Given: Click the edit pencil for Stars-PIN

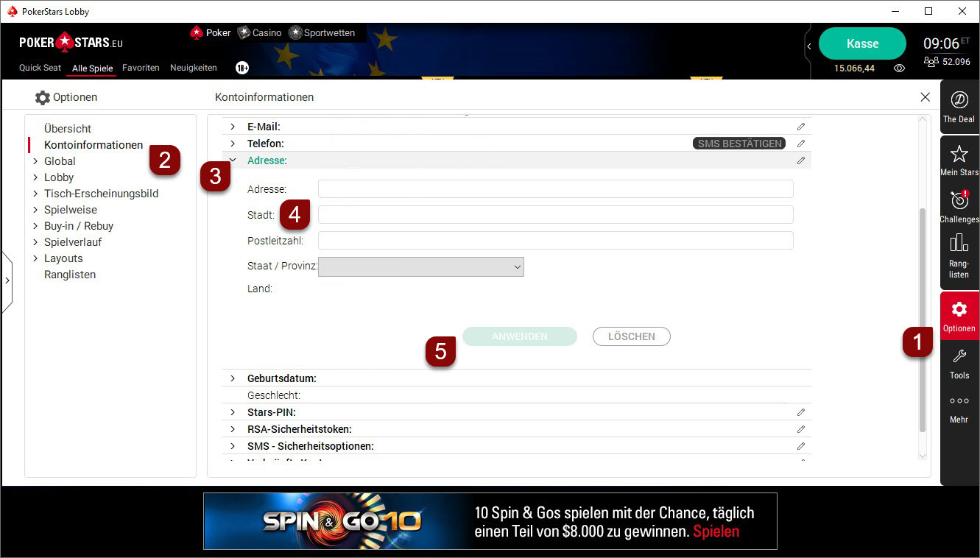Looking at the screenshot, I should coord(801,412).
